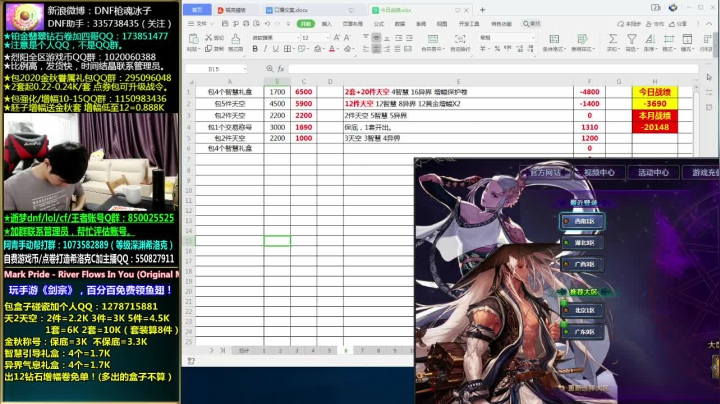Click the Save icon in quick toolbar

225,23
